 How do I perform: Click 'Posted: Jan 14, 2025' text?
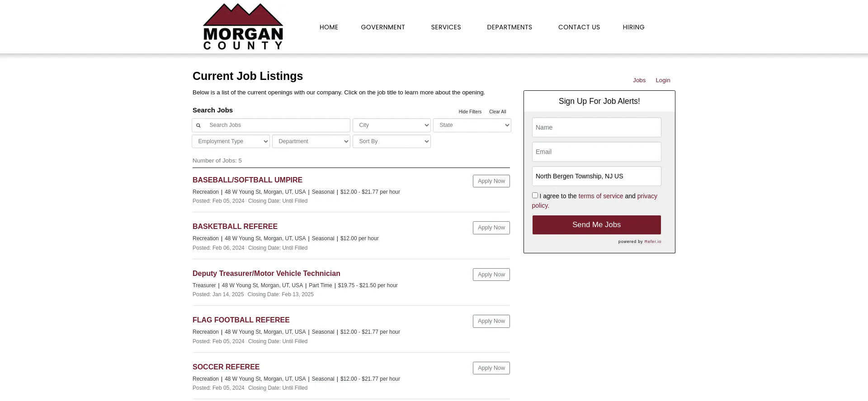(218, 294)
